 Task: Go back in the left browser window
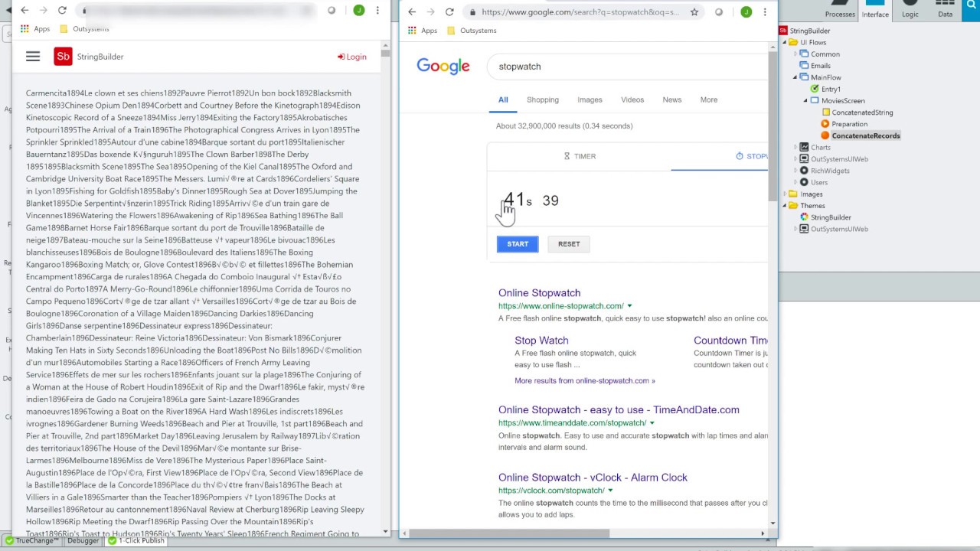[x=24, y=11]
